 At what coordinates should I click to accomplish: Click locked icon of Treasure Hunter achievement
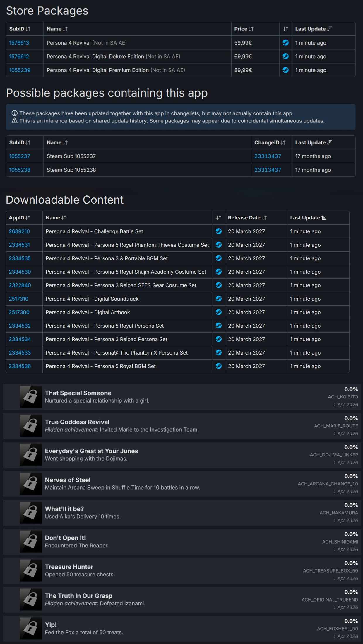31,570
